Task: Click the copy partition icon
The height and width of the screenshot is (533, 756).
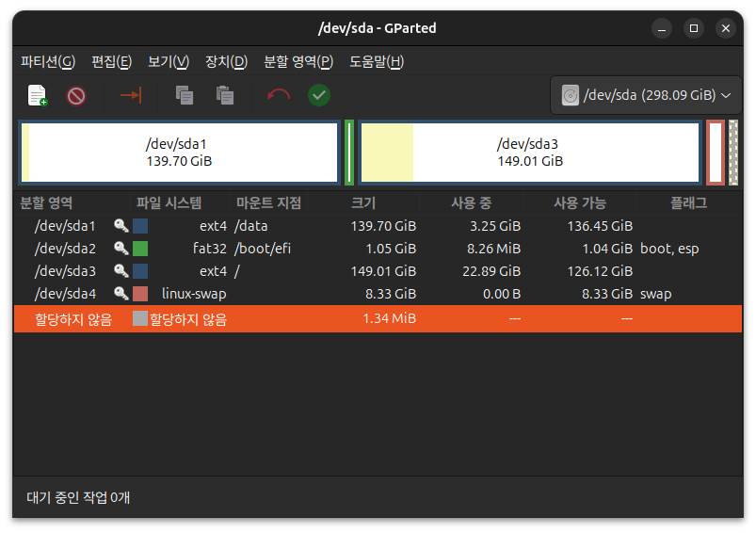Action: click(185, 95)
